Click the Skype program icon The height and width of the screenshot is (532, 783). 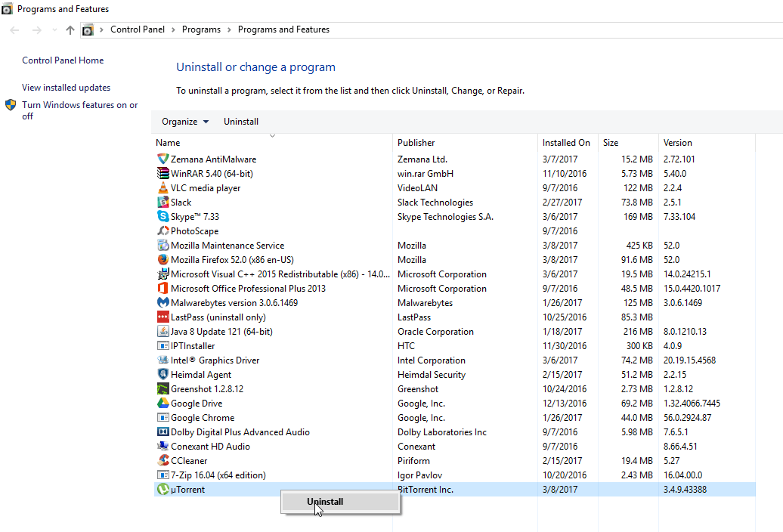(x=162, y=217)
